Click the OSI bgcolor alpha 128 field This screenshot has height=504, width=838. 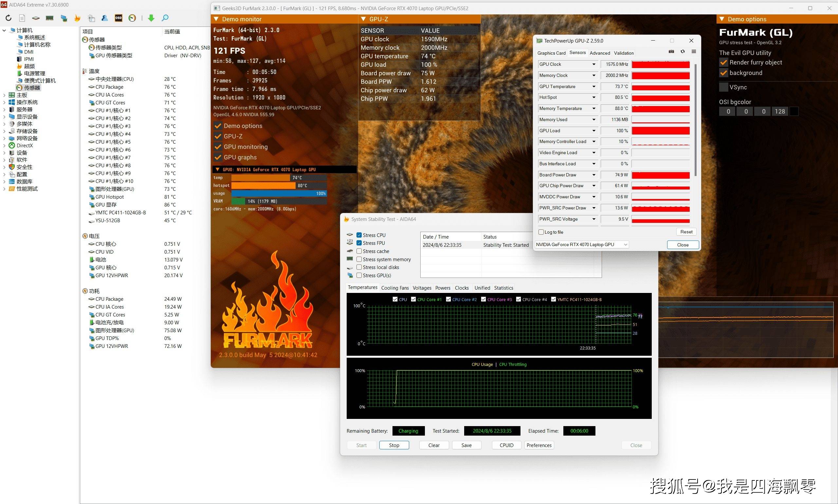click(x=780, y=111)
